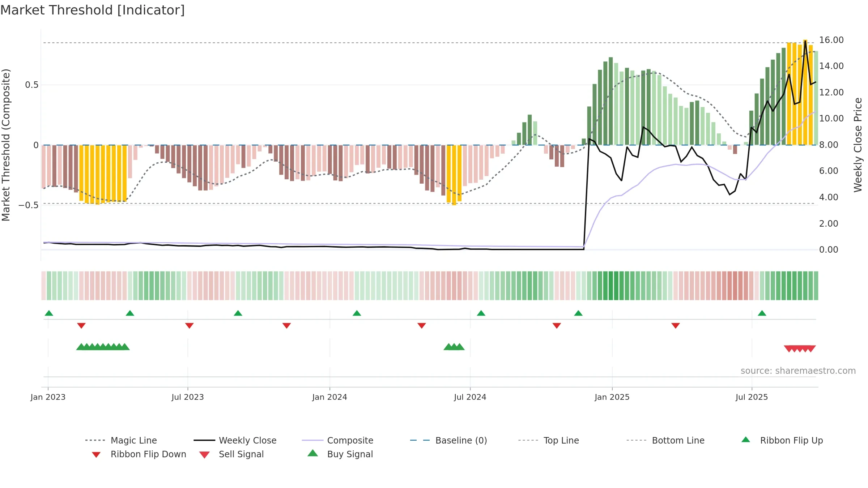Click the Jul 2023 x-axis label
Viewport: 868px width, 488px height.
click(x=188, y=397)
